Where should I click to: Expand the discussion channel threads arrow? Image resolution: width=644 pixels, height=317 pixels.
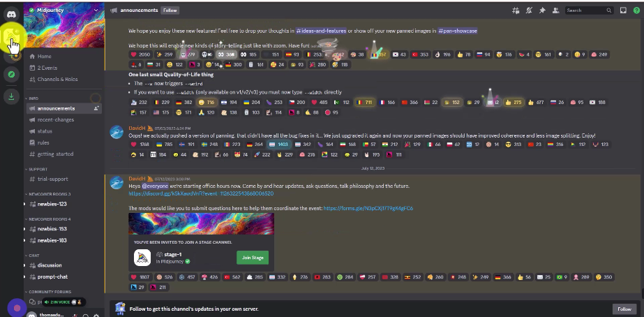[x=24, y=265]
